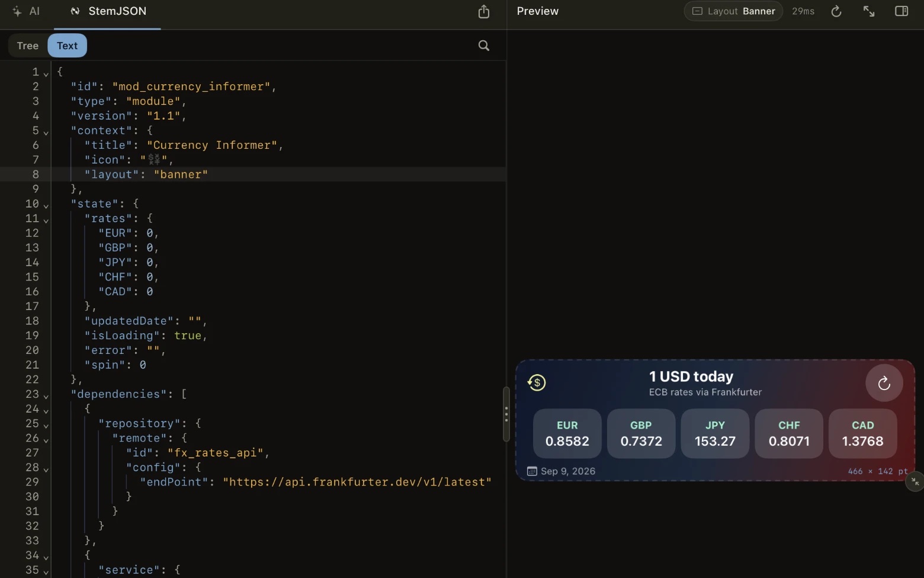This screenshot has height=578, width=924.
Task: Collapse the "state" block at line 10
Action: coord(46,206)
